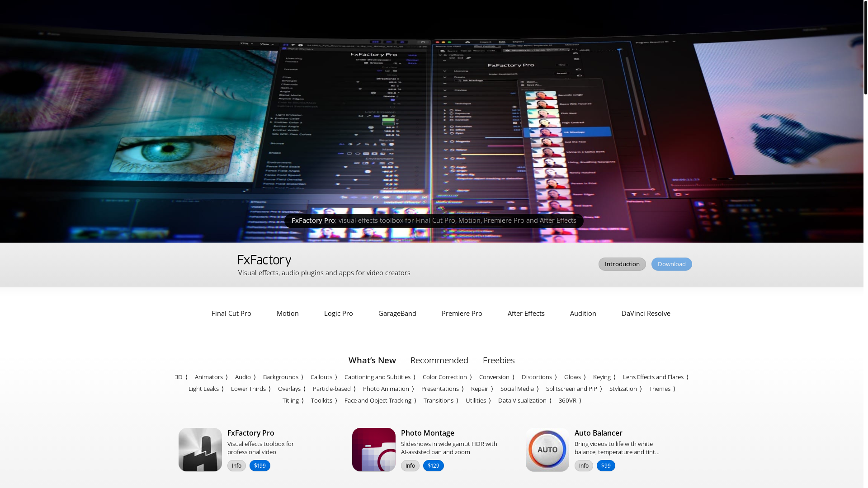Image resolution: width=868 pixels, height=488 pixels.
Task: Open the Themes category
Action: 662,389
